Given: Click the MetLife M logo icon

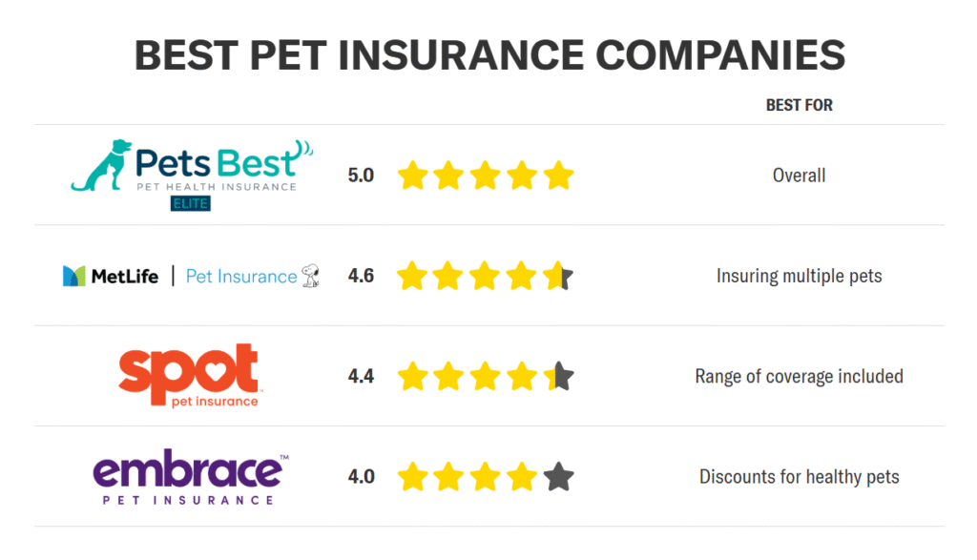Looking at the screenshot, I should coord(74,276).
